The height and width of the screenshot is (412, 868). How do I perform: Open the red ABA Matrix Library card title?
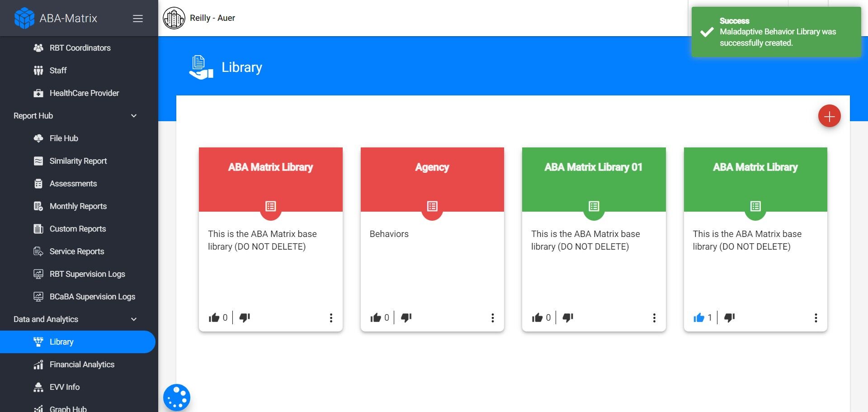click(271, 167)
